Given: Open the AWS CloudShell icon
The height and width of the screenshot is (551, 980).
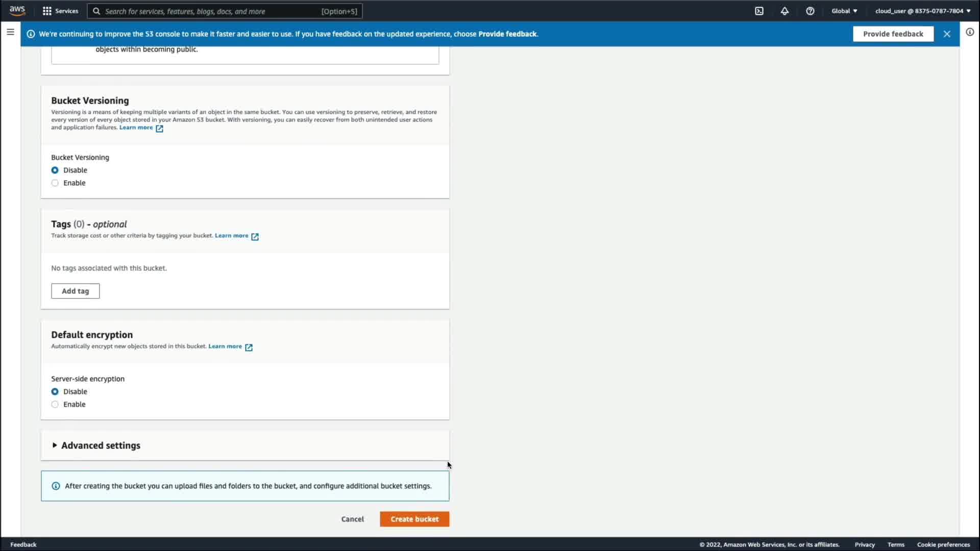Looking at the screenshot, I should coord(759,11).
